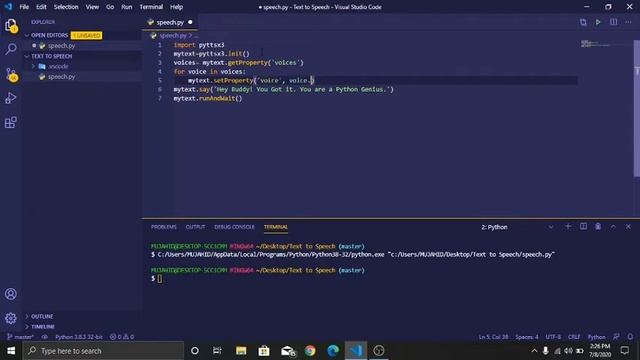This screenshot has height=360, width=640.
Task: Show hidden system tray icons
Action: tap(534, 351)
